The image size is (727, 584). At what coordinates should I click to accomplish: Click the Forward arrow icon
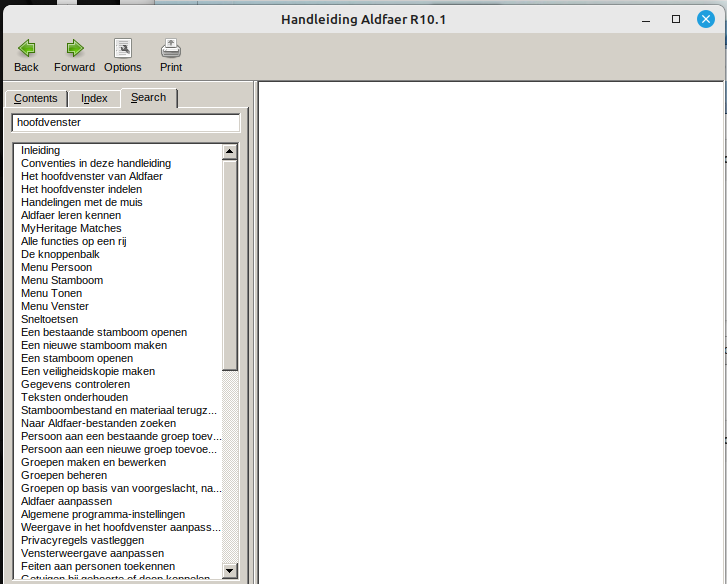pos(74,48)
